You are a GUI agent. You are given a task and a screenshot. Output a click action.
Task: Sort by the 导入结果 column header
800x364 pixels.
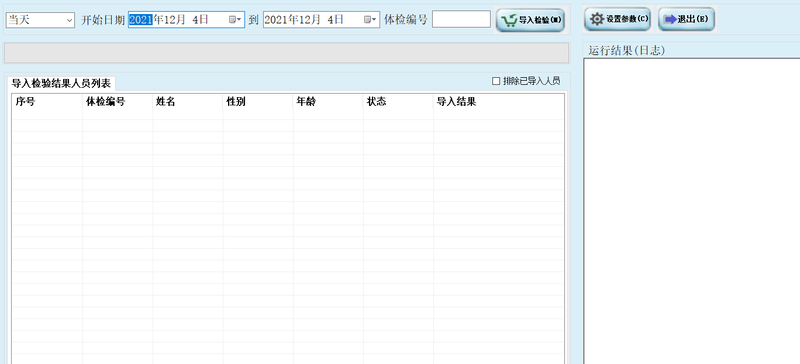tap(498, 102)
